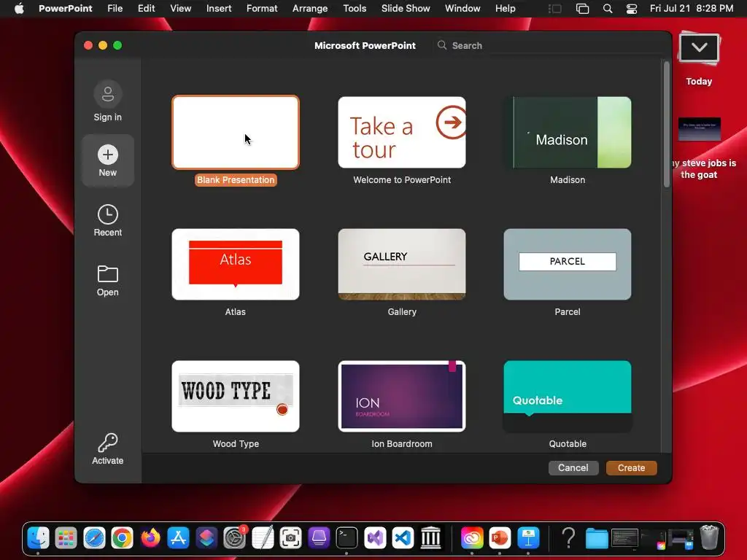
Task: Open Control Center in menu bar
Action: [632, 9]
